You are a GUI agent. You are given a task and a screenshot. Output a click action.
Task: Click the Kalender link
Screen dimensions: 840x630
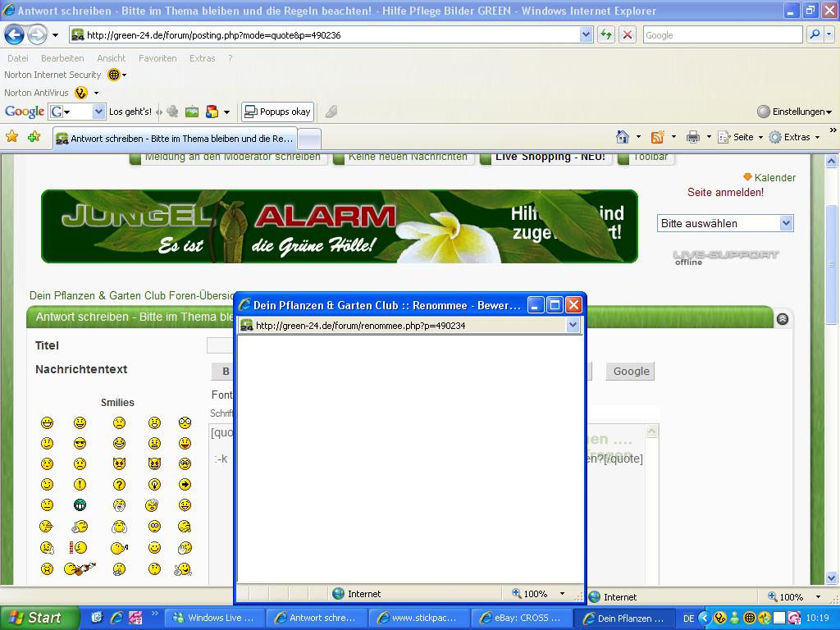(x=774, y=177)
